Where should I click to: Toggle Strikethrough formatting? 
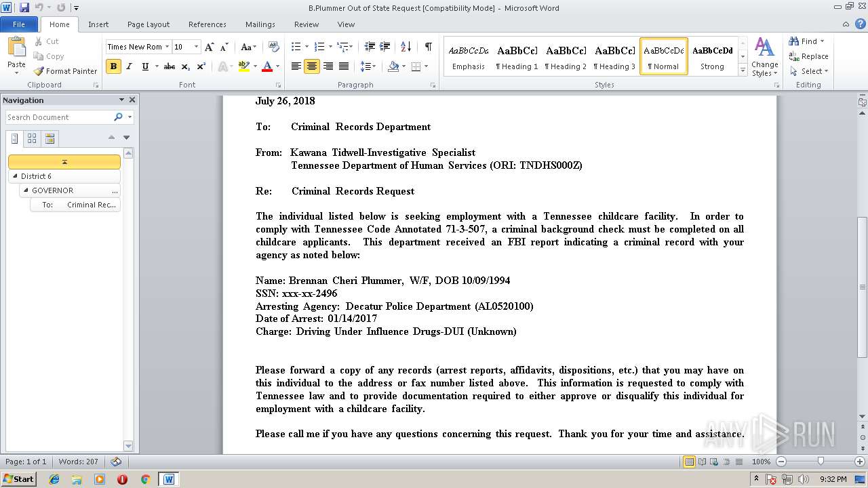coord(170,66)
